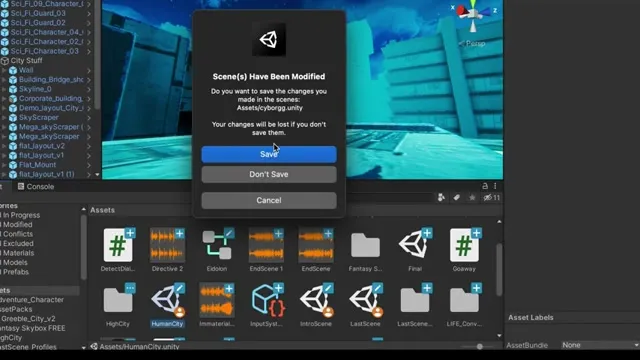Choose Don't Save in the dialog
Viewport: 640px width, 360px height.
(269, 174)
